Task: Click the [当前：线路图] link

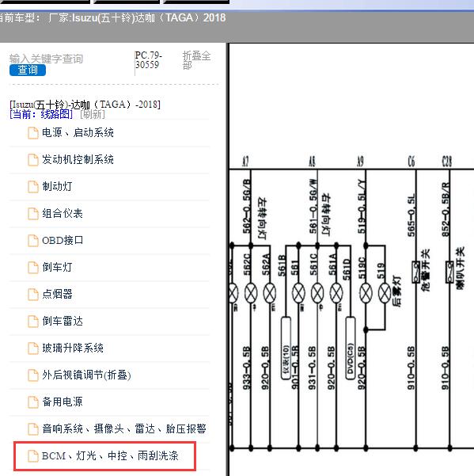Action: (41, 115)
